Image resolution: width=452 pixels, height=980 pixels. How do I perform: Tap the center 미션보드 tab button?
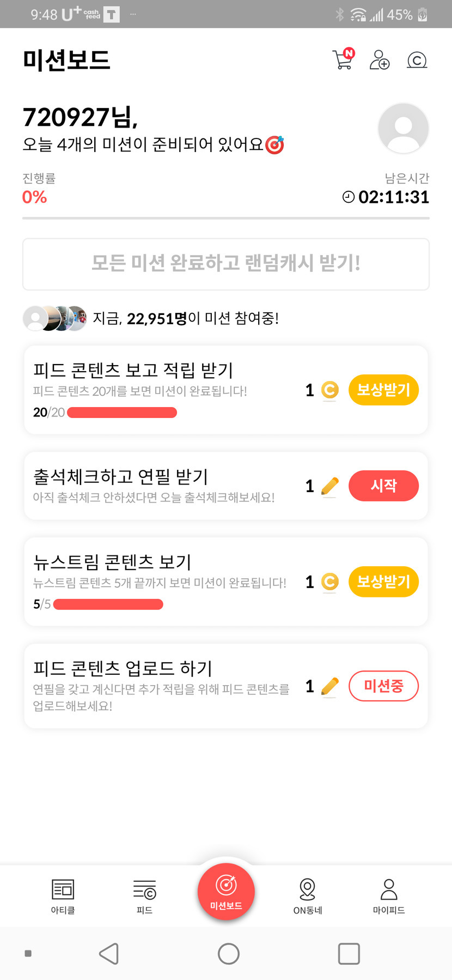click(226, 892)
